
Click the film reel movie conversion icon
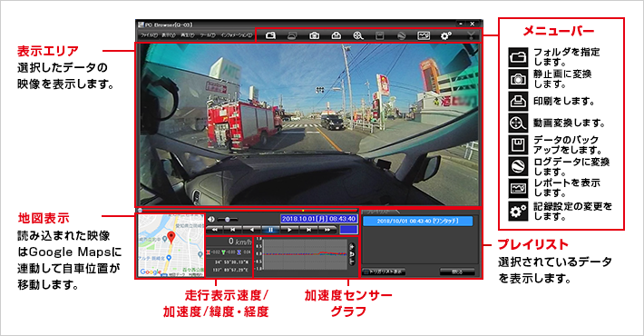[358, 35]
